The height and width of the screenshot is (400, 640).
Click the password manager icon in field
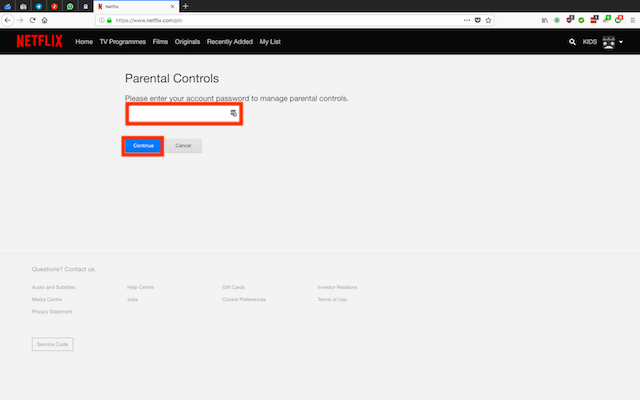point(233,113)
